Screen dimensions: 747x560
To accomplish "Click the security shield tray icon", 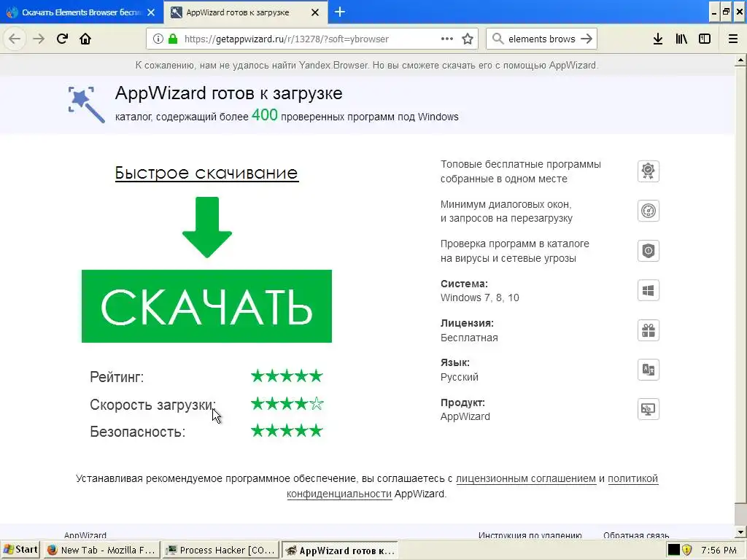I will [x=686, y=550].
